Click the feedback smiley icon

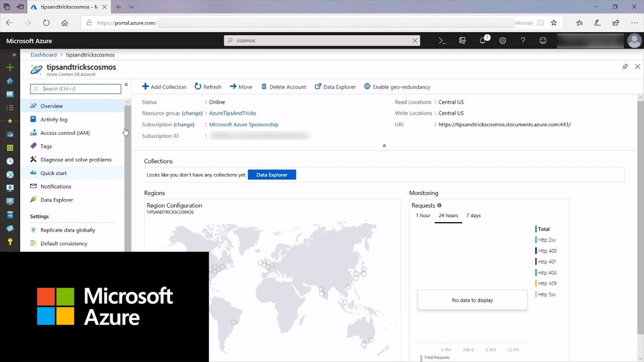click(543, 41)
